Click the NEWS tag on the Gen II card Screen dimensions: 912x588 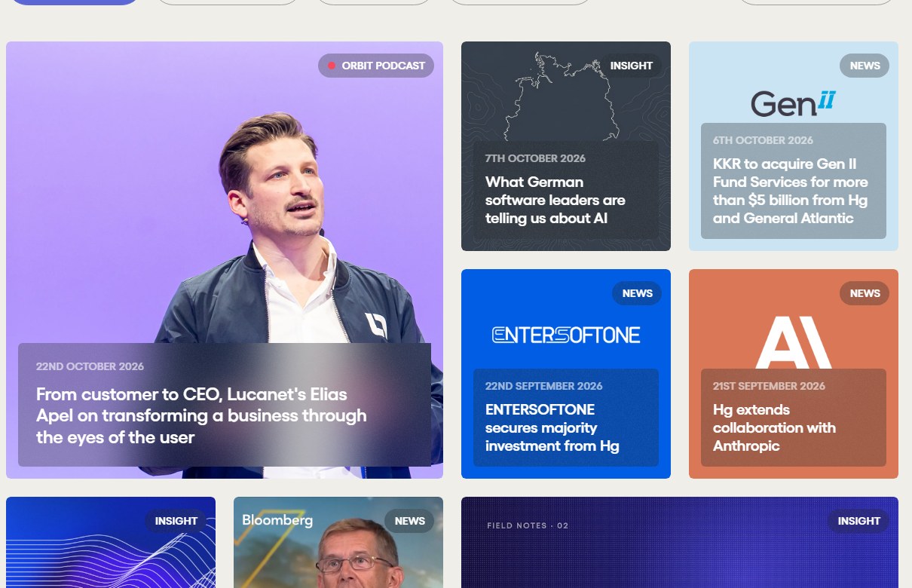coord(865,66)
